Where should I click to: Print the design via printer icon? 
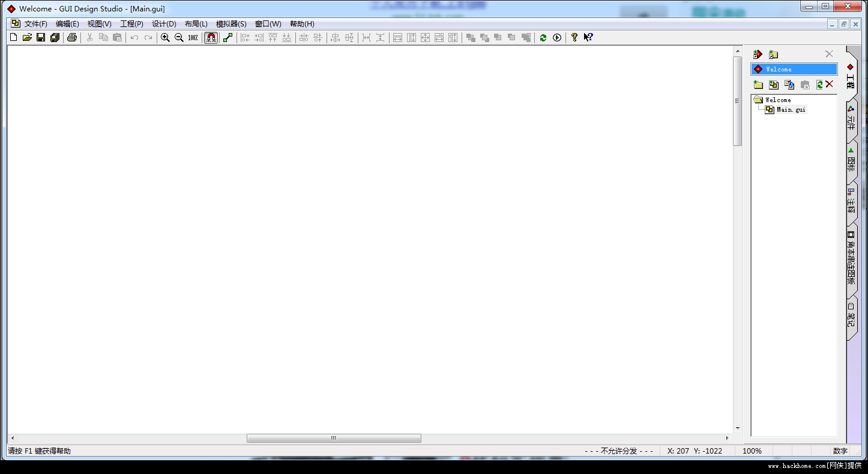[x=72, y=37]
